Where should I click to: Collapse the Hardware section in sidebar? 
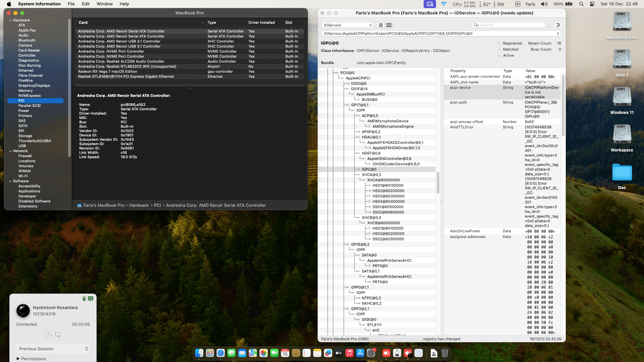pos(10,20)
